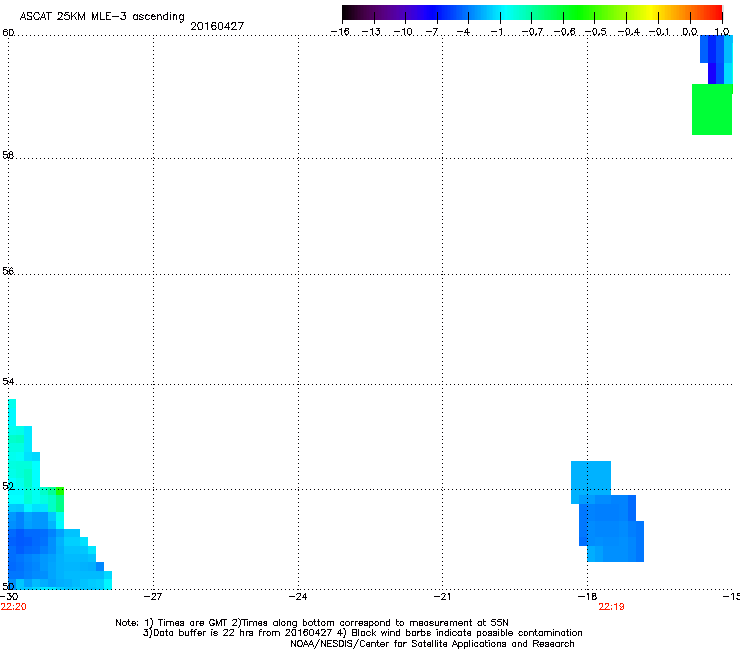Click the -0.5 color scale label
Image resolution: width=740 pixels, height=650 pixels.
tap(596, 32)
